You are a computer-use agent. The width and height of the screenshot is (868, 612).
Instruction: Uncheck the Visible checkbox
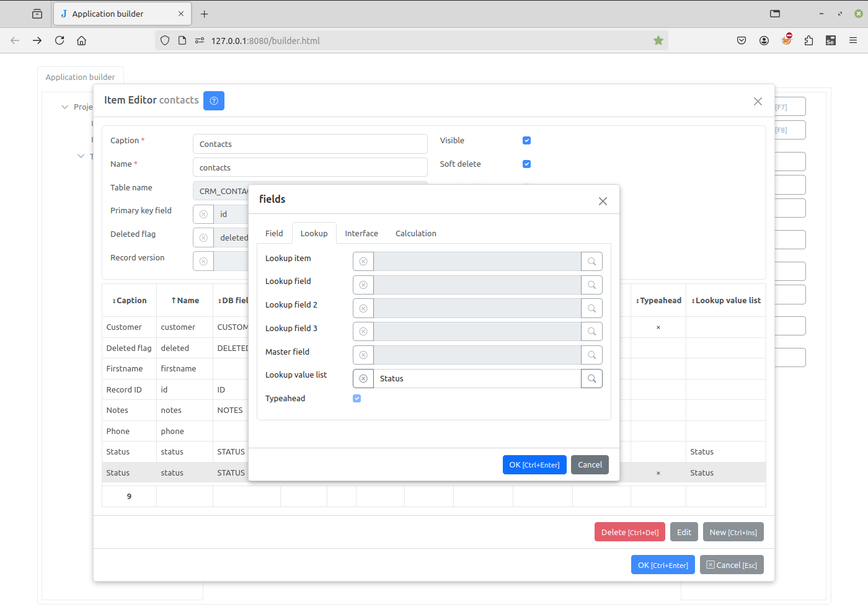(x=526, y=141)
